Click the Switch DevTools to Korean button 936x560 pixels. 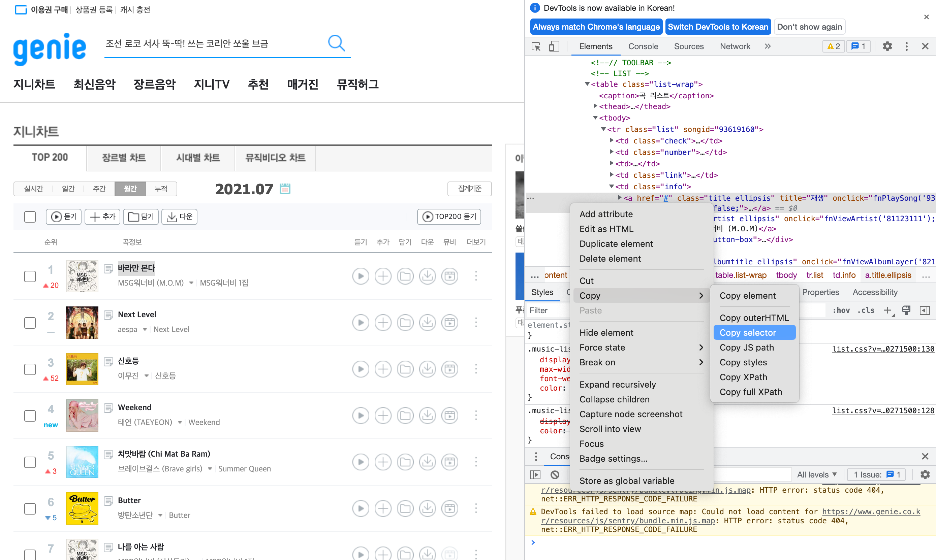coord(717,27)
